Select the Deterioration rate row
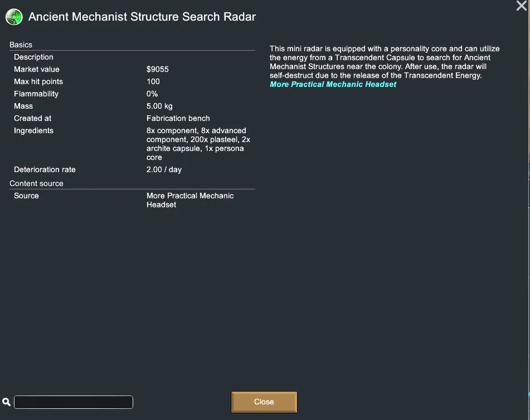This screenshot has height=420, width=530. point(132,169)
